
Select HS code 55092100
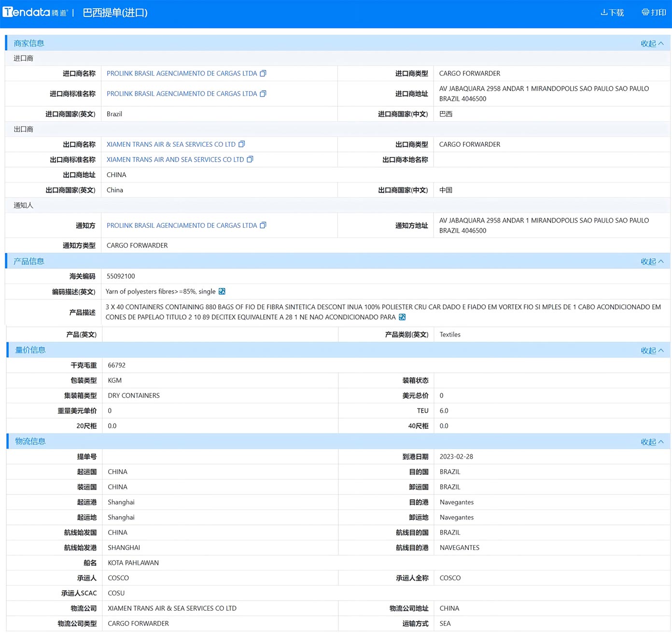[121, 276]
